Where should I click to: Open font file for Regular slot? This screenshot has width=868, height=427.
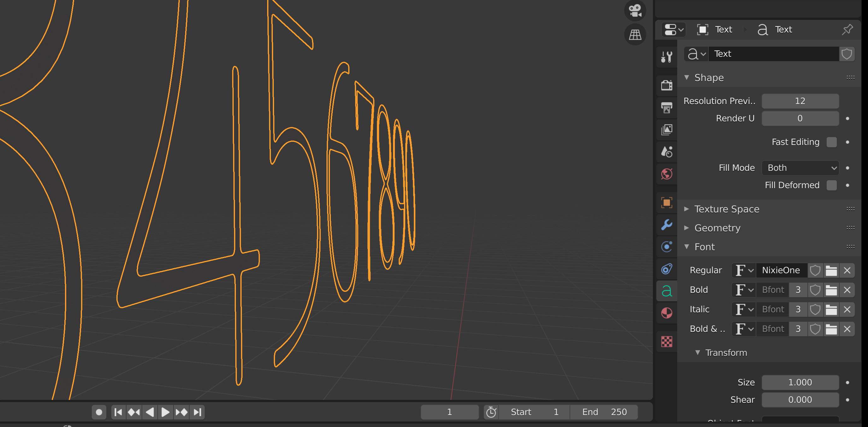click(831, 270)
